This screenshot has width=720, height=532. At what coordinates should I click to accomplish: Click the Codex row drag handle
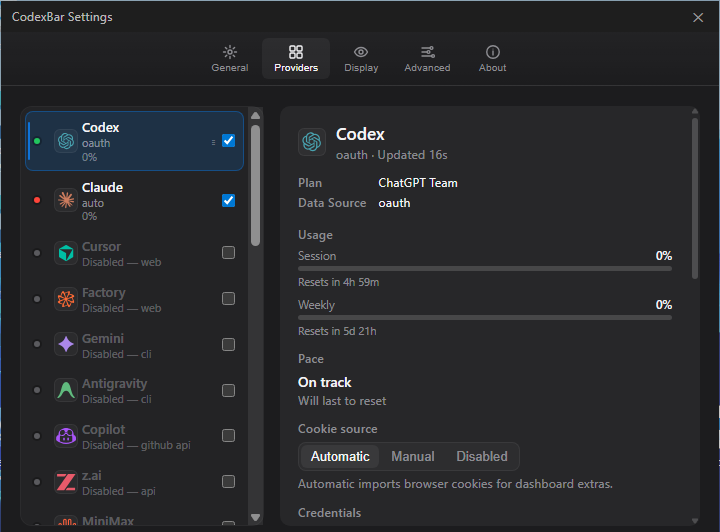click(214, 142)
